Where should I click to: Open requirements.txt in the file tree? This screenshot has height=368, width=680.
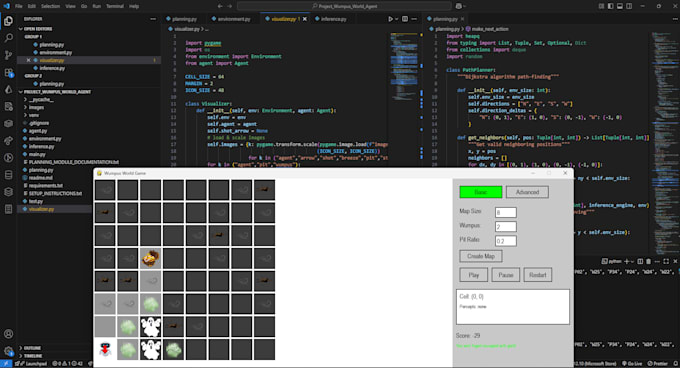point(46,186)
